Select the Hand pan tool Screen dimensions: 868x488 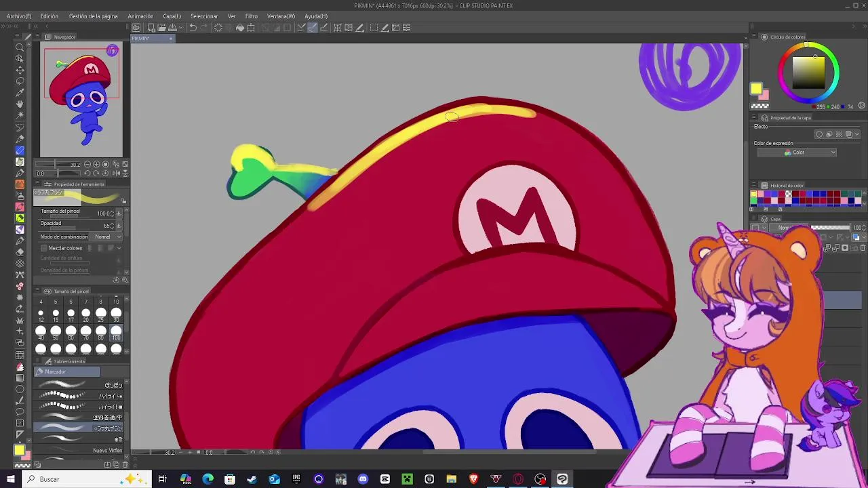click(x=20, y=104)
